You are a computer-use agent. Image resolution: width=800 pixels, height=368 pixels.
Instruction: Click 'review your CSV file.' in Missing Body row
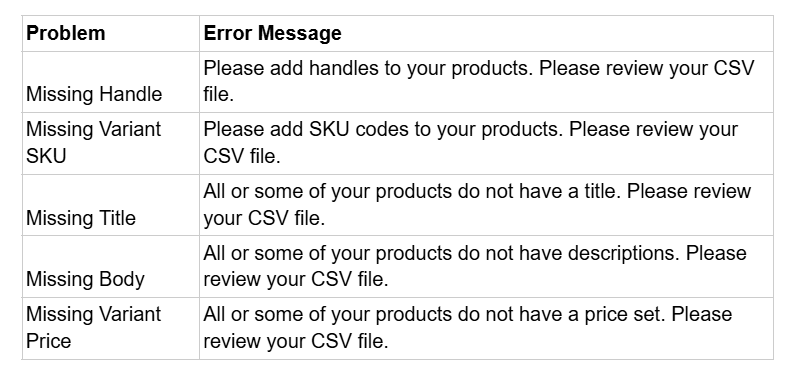[x=295, y=280]
